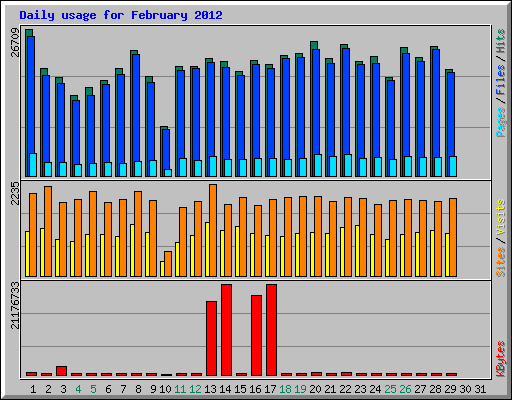The width and height of the screenshot is (512, 400).
Task: Click the green day 4 label
Action: (78, 389)
